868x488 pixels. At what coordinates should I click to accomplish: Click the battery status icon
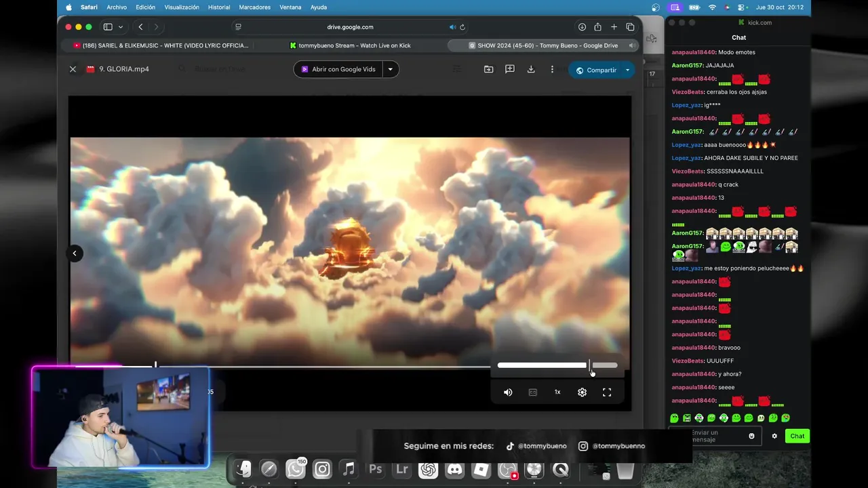(x=694, y=7)
